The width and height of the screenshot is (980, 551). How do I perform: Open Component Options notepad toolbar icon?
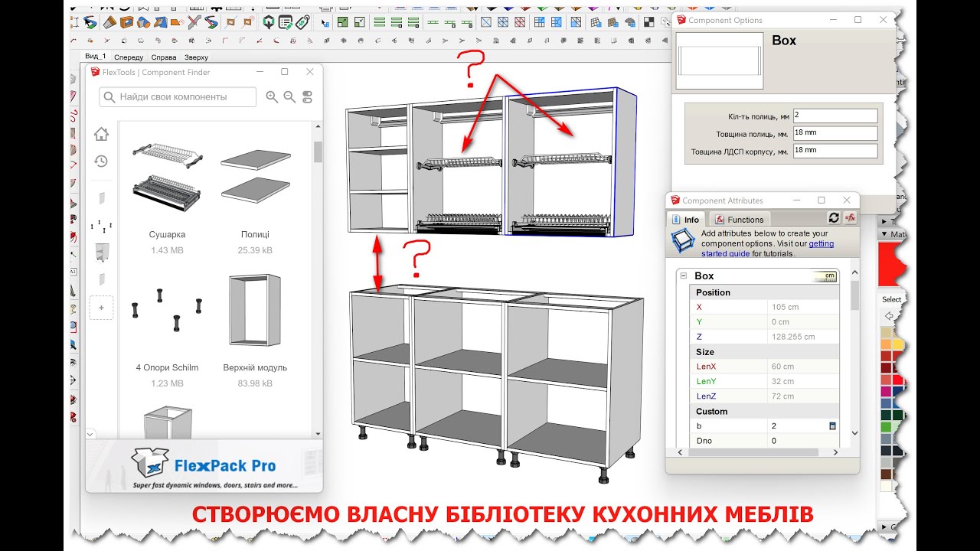coord(286,22)
